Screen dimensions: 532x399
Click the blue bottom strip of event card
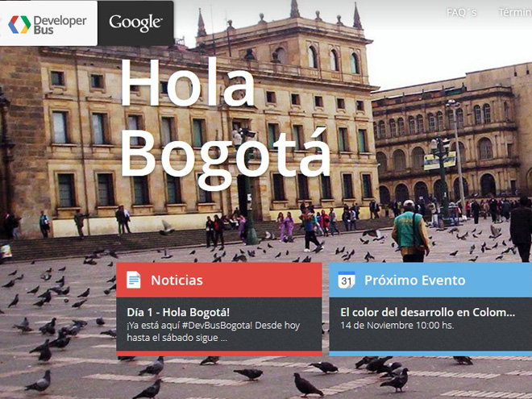[430, 352]
